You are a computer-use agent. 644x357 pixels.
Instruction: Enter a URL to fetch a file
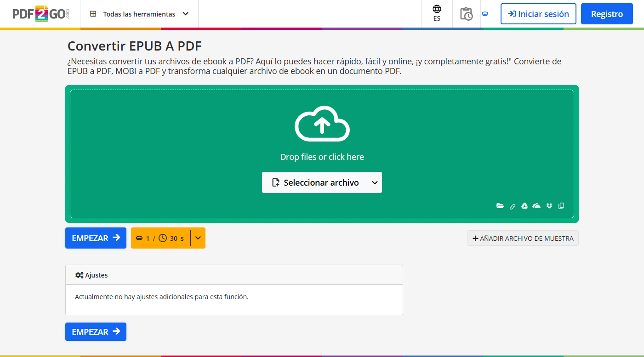tap(513, 205)
